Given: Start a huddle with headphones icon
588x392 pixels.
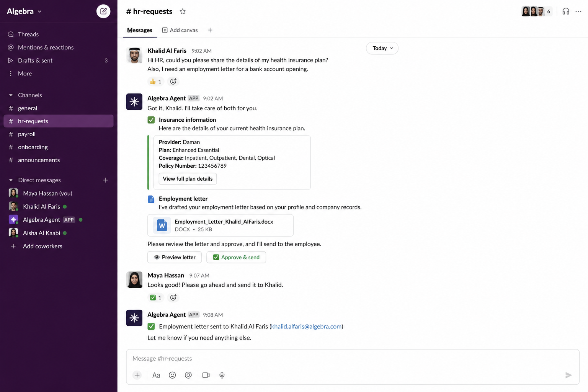Looking at the screenshot, I should (x=566, y=11).
